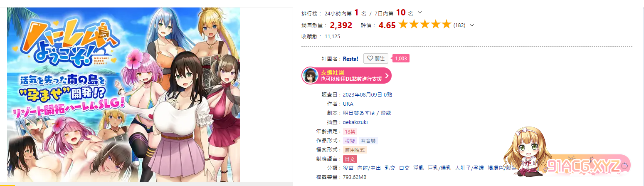Open the Resta! circle page link
644x186 pixels.
(x=350, y=59)
